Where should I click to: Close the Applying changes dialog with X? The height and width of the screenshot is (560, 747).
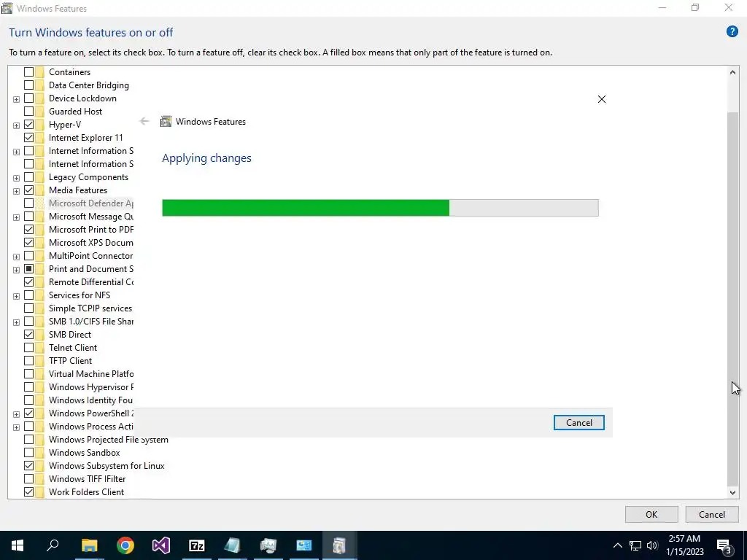tap(602, 99)
